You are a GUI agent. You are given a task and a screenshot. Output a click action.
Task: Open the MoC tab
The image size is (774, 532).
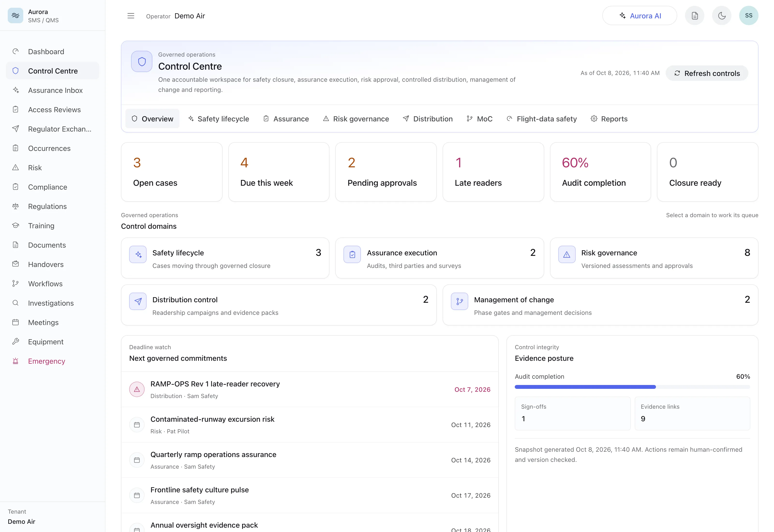click(x=480, y=119)
